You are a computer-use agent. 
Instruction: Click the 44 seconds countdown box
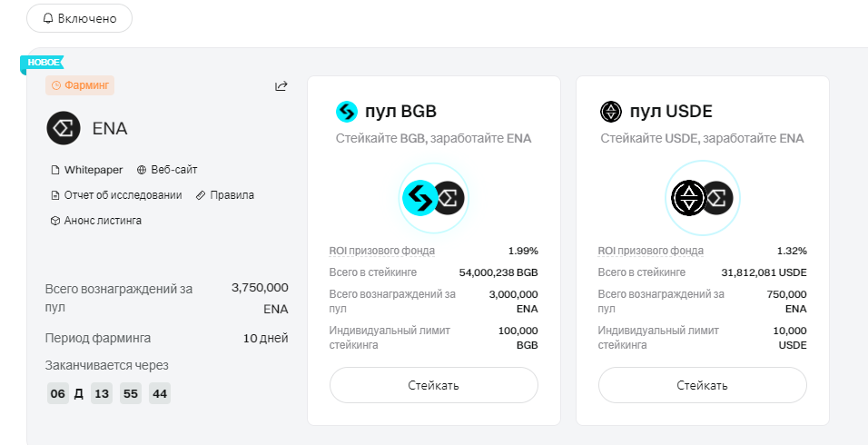pyautogui.click(x=160, y=393)
